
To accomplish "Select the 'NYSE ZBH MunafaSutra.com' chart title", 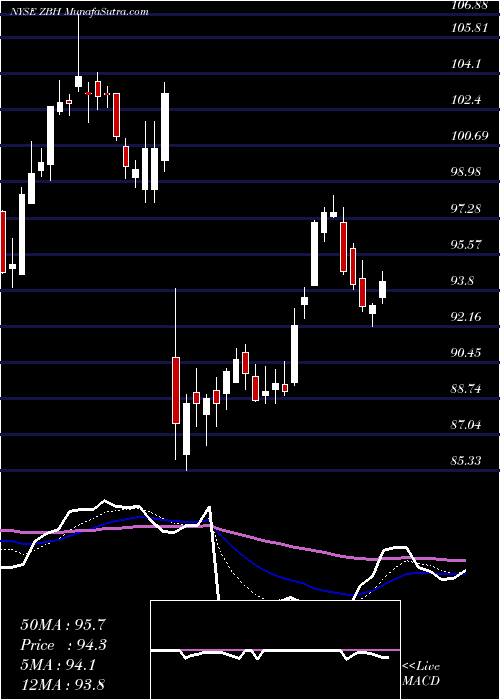I will click(x=79, y=12).
